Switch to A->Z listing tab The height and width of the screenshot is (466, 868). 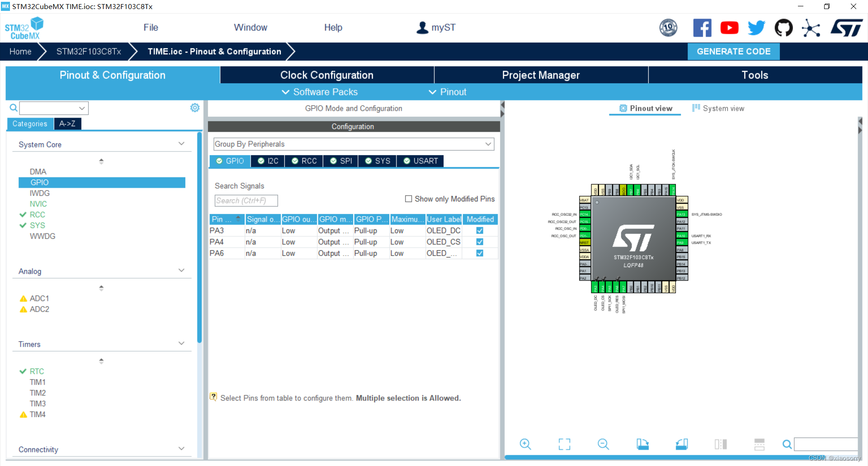pyautogui.click(x=67, y=124)
